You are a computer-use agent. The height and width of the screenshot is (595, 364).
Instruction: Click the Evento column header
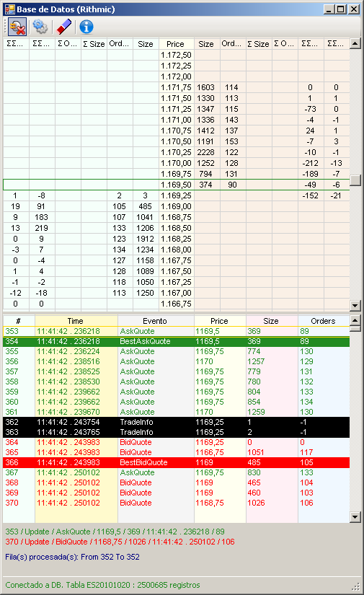click(x=156, y=321)
